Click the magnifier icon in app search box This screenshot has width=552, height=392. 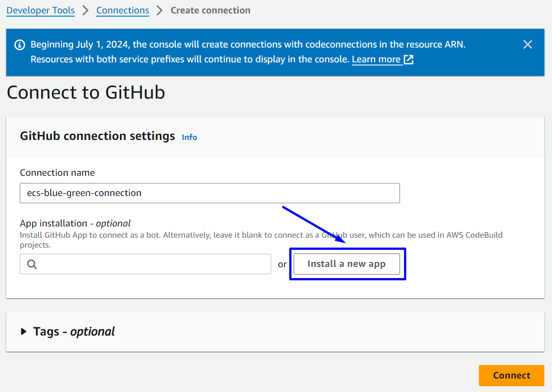pos(32,264)
